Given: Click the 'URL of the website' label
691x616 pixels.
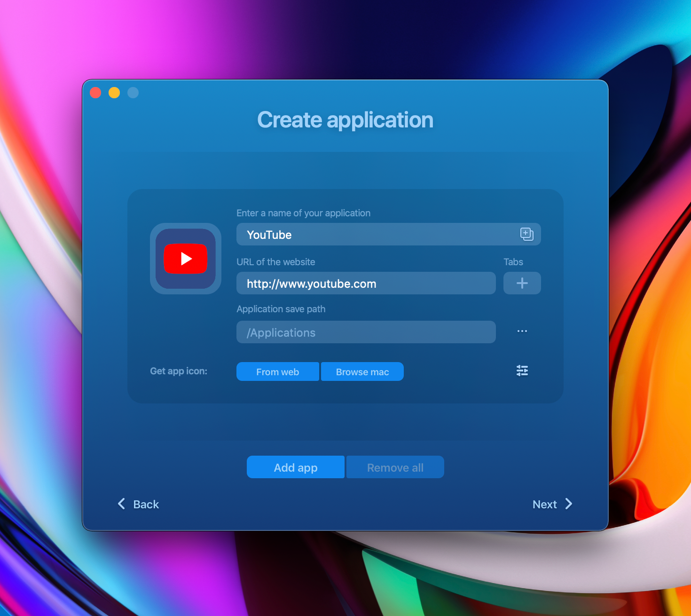Looking at the screenshot, I should pos(276,262).
